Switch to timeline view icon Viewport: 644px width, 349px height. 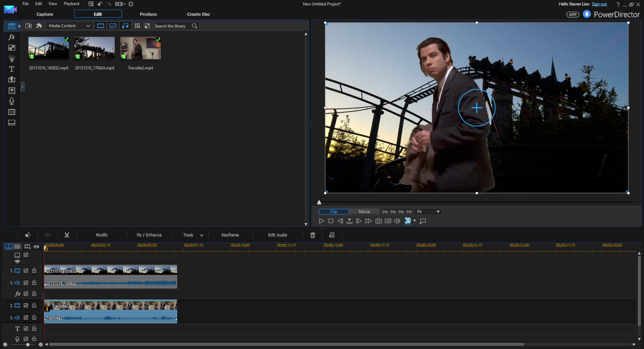[8, 246]
